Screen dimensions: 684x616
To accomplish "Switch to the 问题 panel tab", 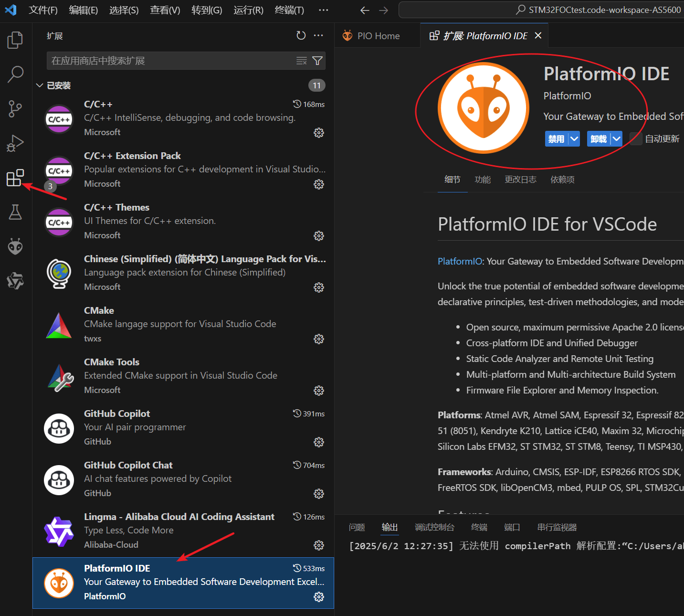I will coord(357,527).
